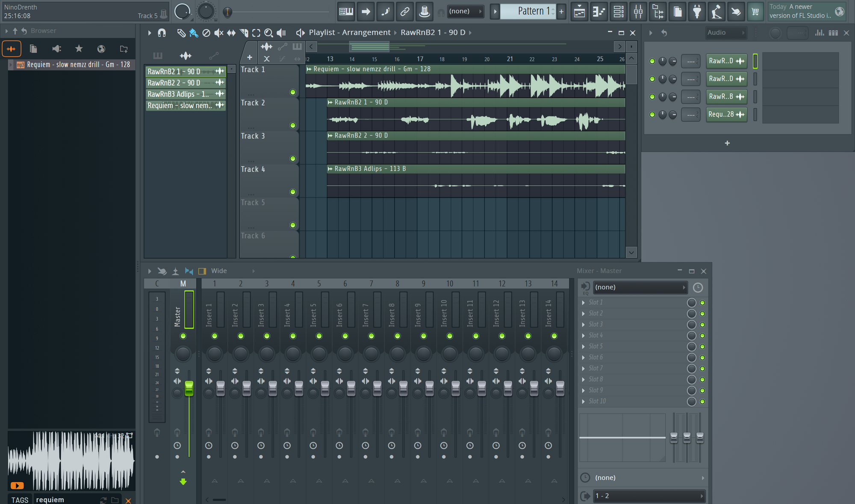Expand Slot 2 effect menu arrow

[584, 314]
